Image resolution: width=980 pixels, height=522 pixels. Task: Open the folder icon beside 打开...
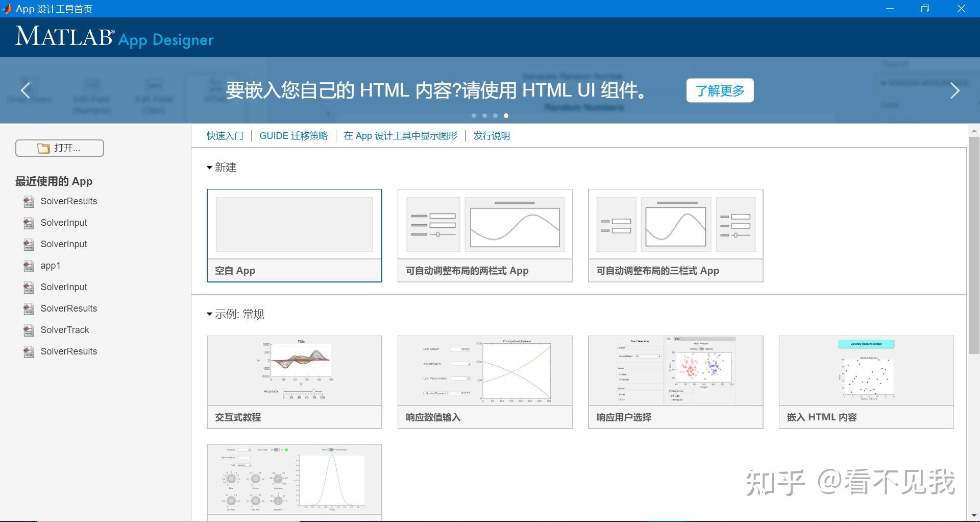43,148
